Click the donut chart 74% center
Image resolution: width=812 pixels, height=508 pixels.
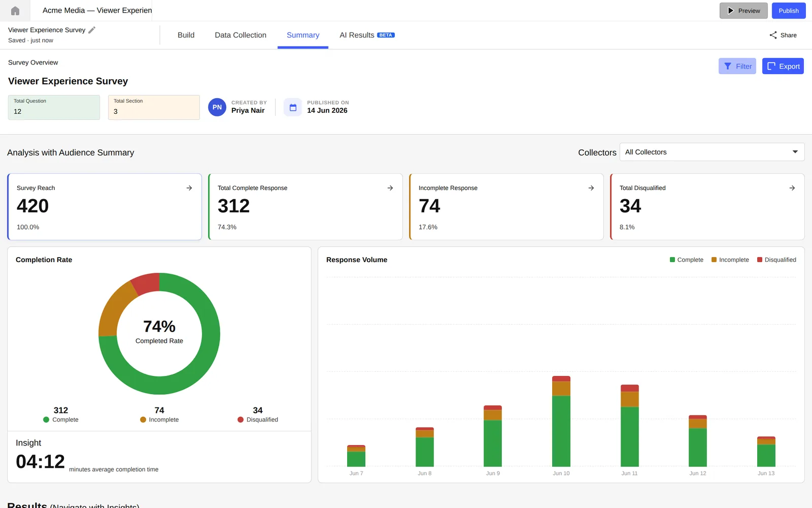pos(159,326)
